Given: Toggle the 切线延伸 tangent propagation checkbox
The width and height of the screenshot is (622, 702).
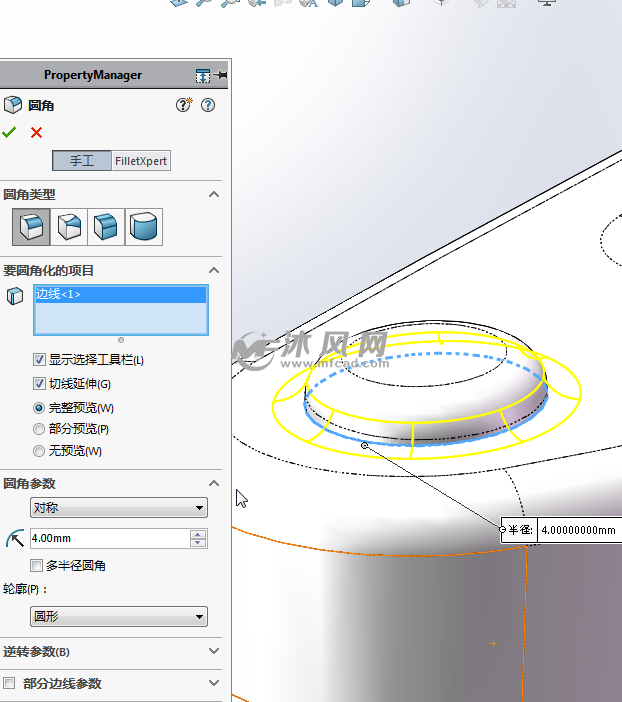Looking at the screenshot, I should (x=39, y=384).
